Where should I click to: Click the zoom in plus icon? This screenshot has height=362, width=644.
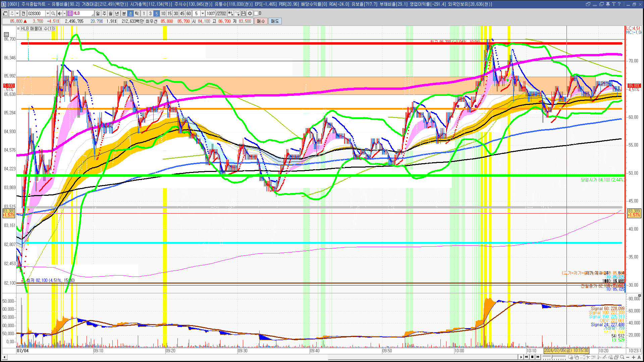(x=634, y=357)
